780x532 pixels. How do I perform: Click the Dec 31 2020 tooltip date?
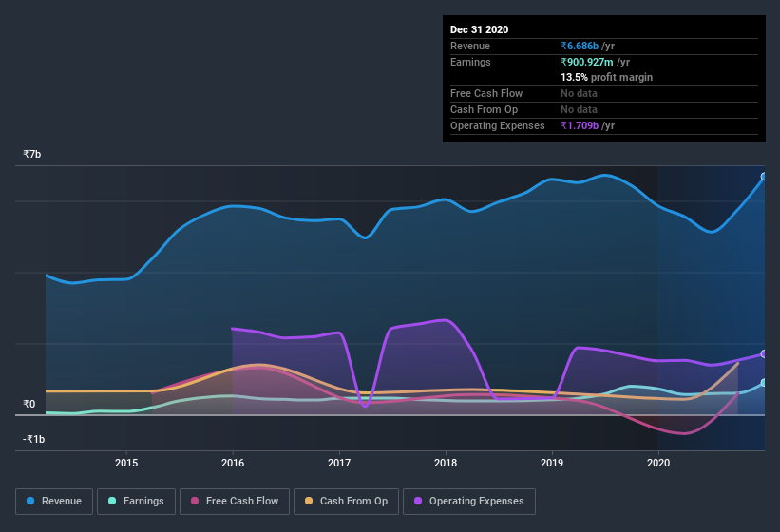(480, 29)
